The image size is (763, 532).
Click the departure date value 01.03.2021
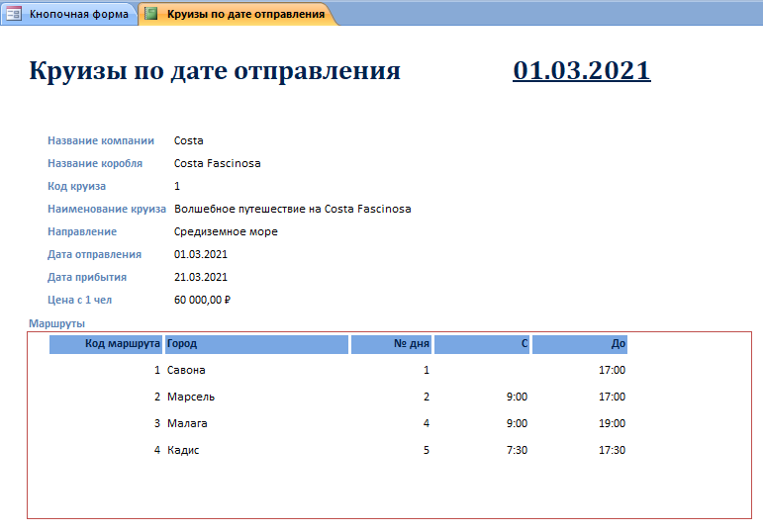[201, 254]
